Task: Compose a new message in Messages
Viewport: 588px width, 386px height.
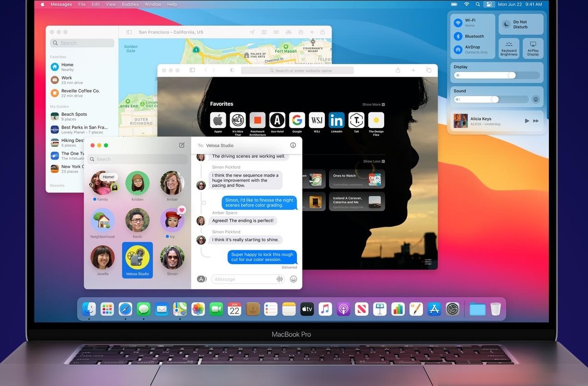Action: click(x=182, y=145)
